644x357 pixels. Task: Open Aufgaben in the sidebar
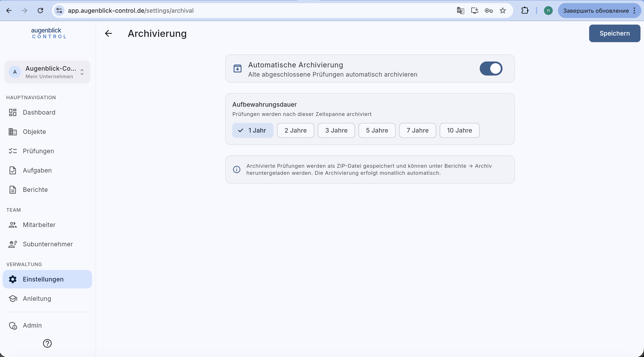click(x=47, y=170)
